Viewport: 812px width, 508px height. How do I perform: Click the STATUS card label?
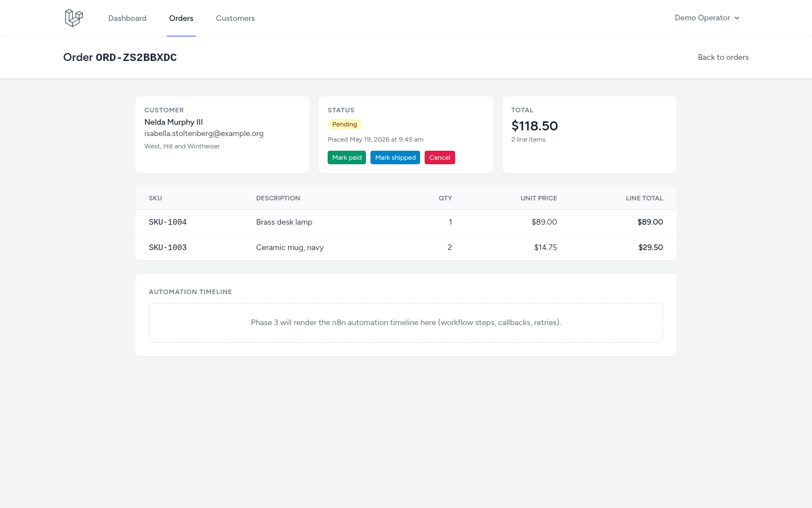tap(341, 110)
